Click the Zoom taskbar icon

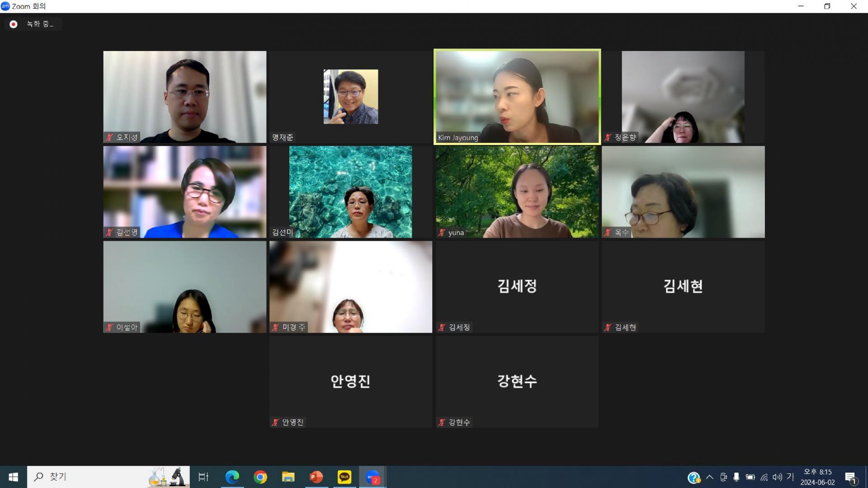coord(373,477)
